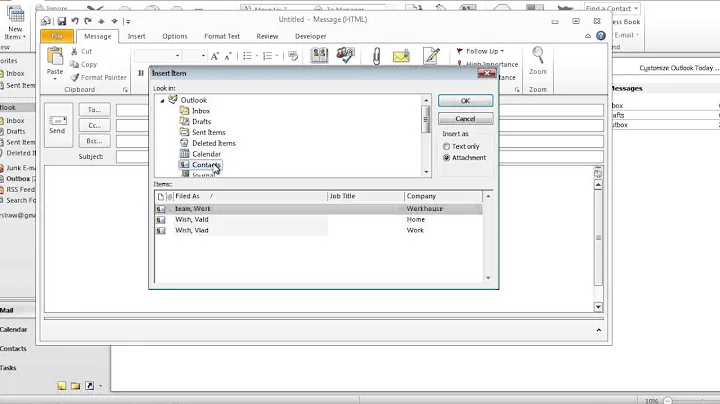Click the Bcc... recipient button
This screenshot has height=404, width=720.
click(94, 141)
